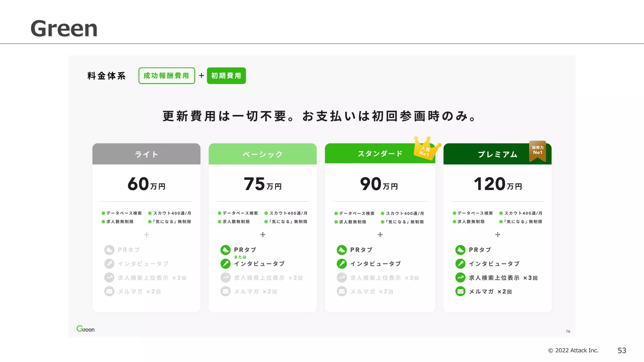Click the スカウト400通/月 bullet in the Premium plan
This screenshot has width=644, height=362.
[x=523, y=213]
